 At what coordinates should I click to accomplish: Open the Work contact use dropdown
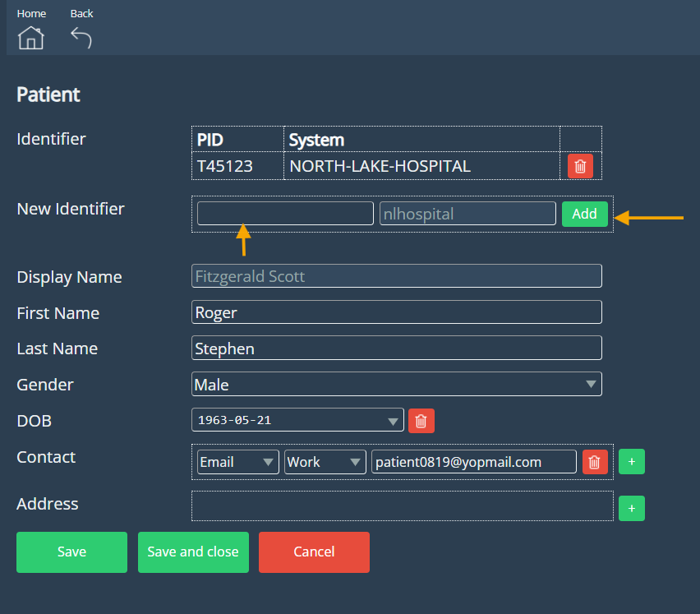pos(325,462)
